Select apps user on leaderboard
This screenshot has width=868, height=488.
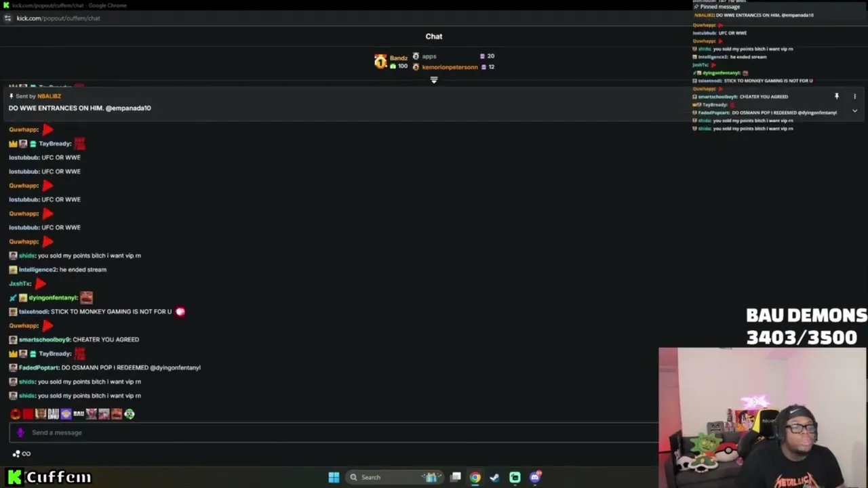pos(429,56)
